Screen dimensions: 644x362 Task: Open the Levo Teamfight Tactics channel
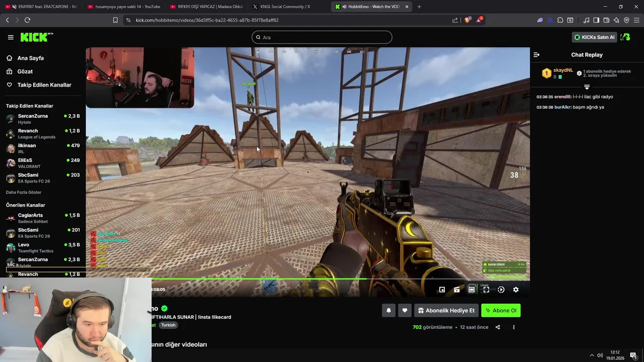coord(42,247)
